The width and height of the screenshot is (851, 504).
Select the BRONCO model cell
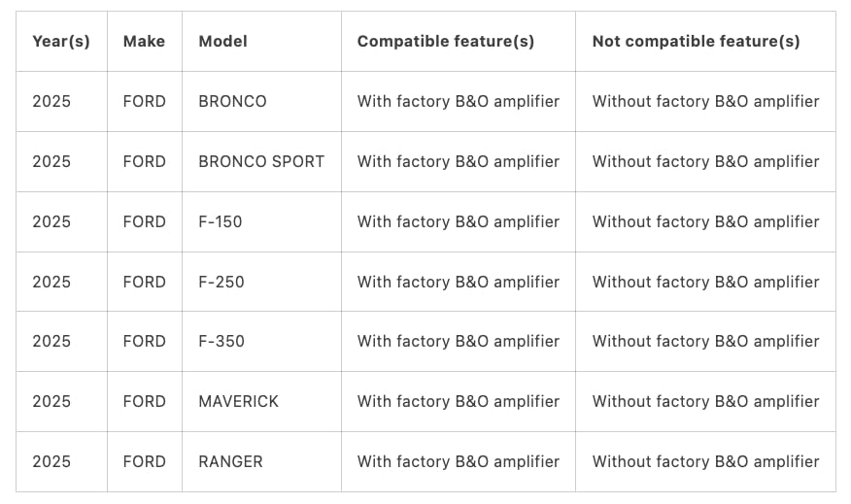point(232,101)
